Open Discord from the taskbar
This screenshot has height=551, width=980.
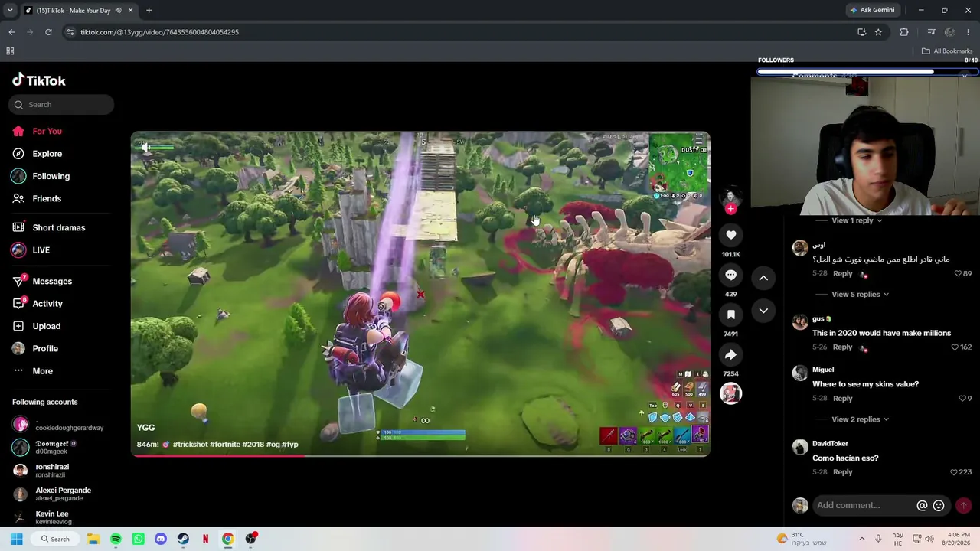point(161,539)
